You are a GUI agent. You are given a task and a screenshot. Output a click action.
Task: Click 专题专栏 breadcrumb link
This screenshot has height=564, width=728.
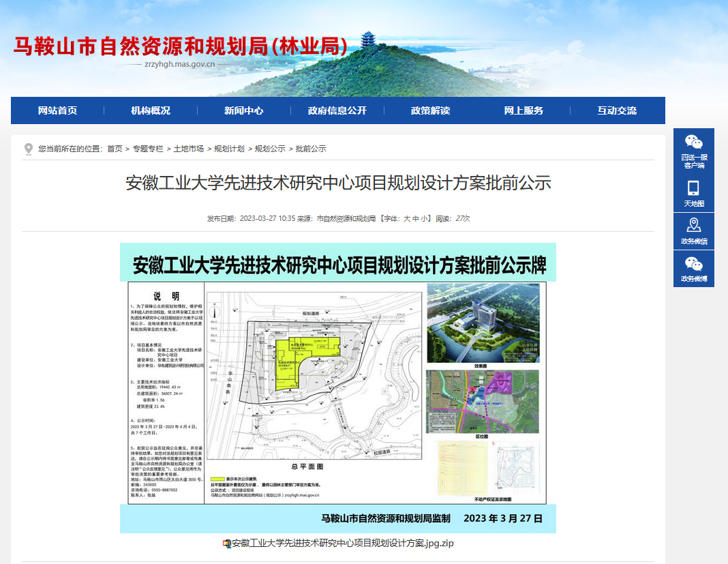point(148,149)
